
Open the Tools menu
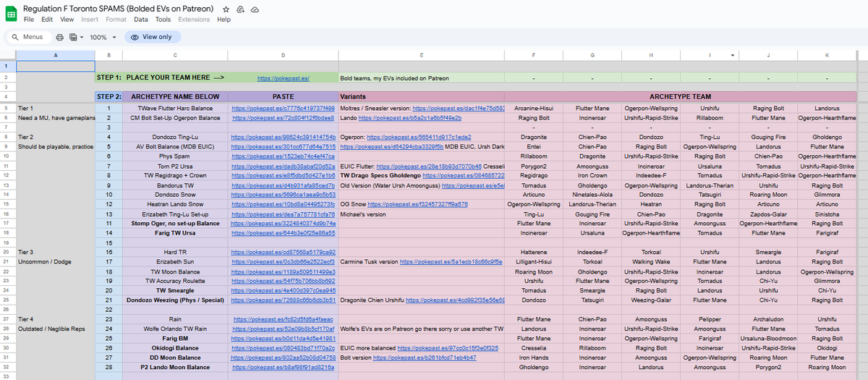(163, 20)
